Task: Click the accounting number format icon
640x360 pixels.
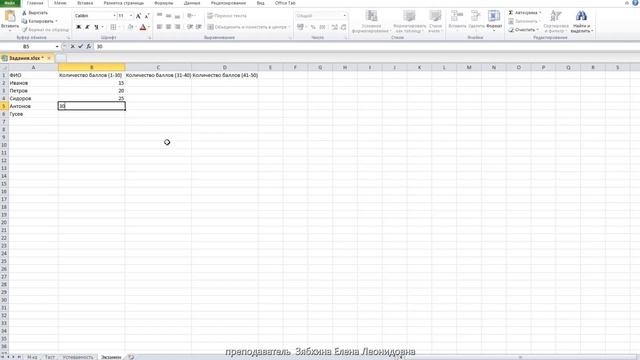Action: 300,27
